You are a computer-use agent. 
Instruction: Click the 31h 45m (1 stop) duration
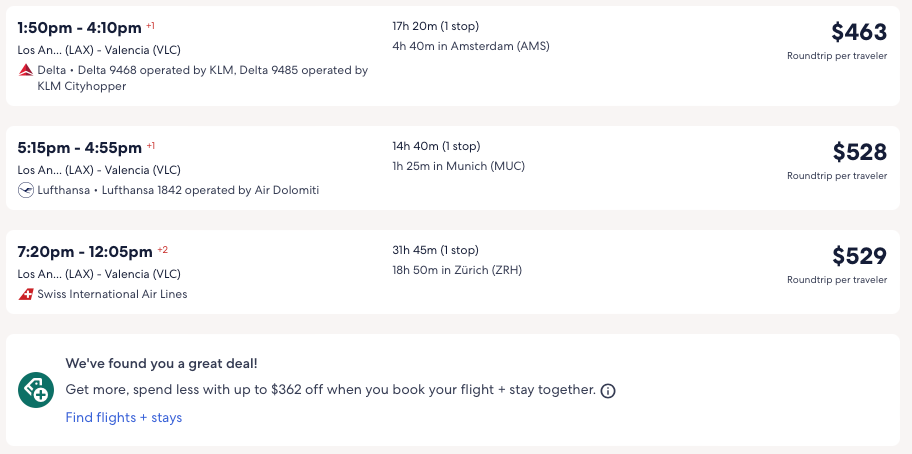pyautogui.click(x=435, y=250)
